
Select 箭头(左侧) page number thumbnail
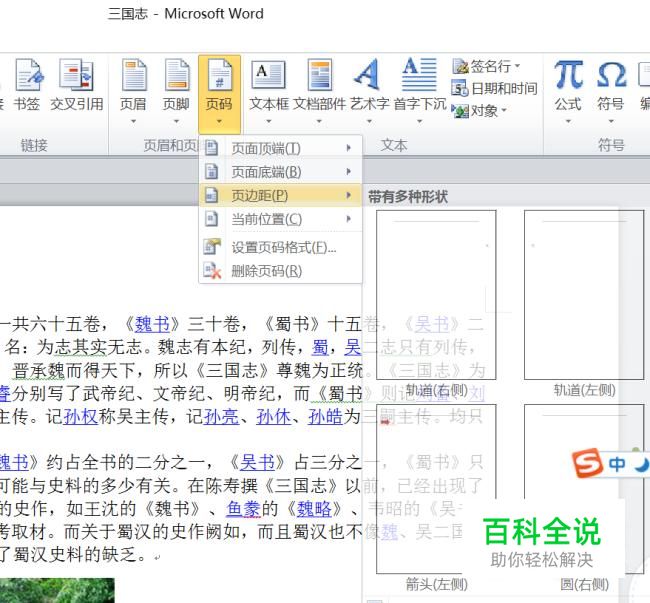436,489
